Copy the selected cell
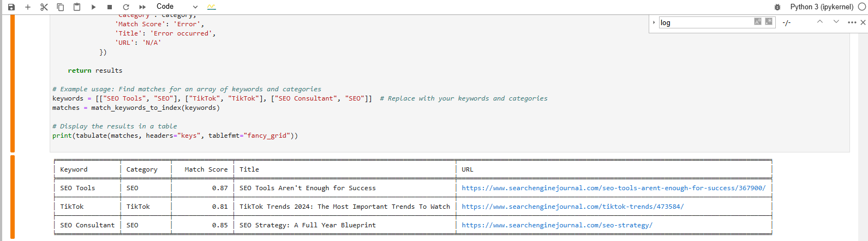Screen dimensions: 868x241 pyautogui.click(x=61, y=7)
